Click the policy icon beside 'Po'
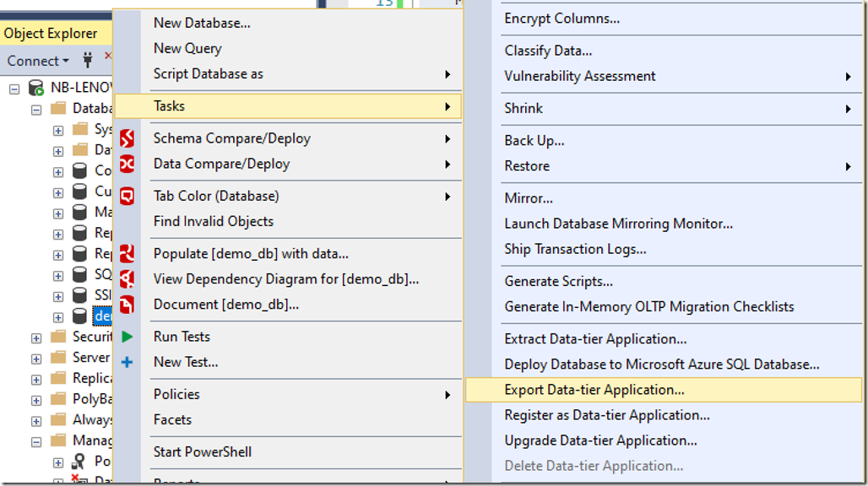 79,462
